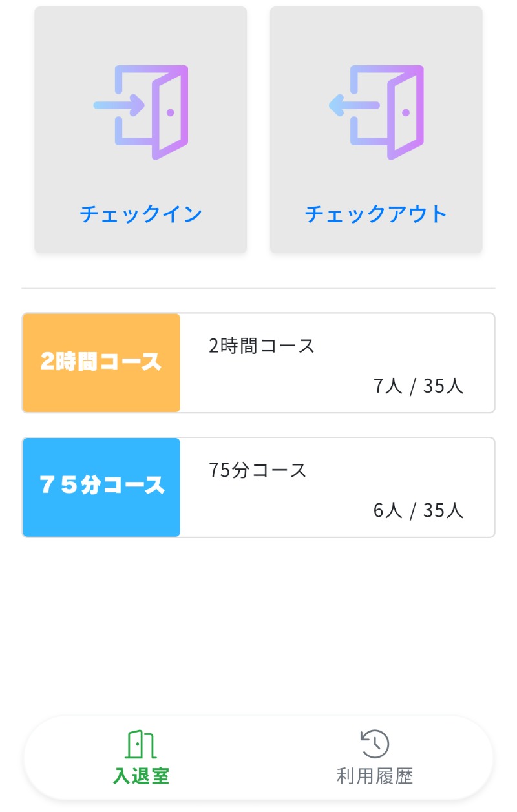517x812 pixels.
Task: Open the 利用履歴 tab label
Action: tap(375, 775)
